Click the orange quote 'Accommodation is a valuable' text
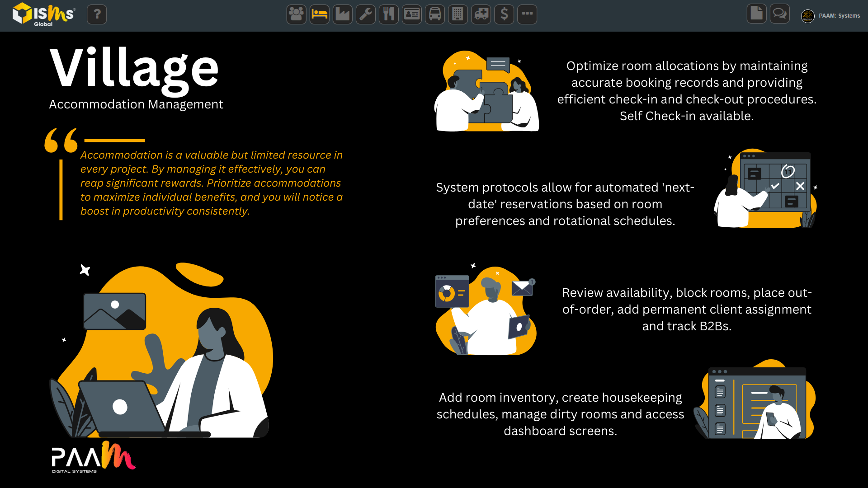Image resolution: width=868 pixels, height=488 pixels. pyautogui.click(x=212, y=183)
